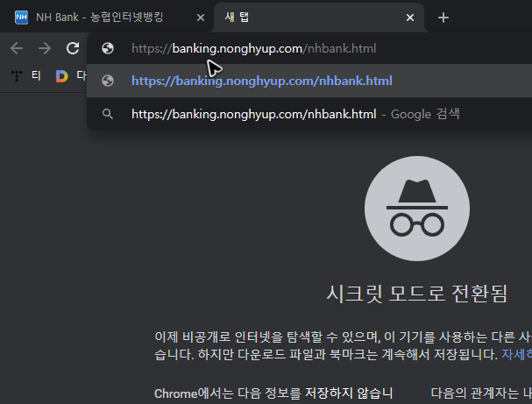The width and height of the screenshot is (532, 404).
Task: Click the text 'Chrome에서는 다음 정보를 저장하지 않습니'
Action: coord(273,393)
